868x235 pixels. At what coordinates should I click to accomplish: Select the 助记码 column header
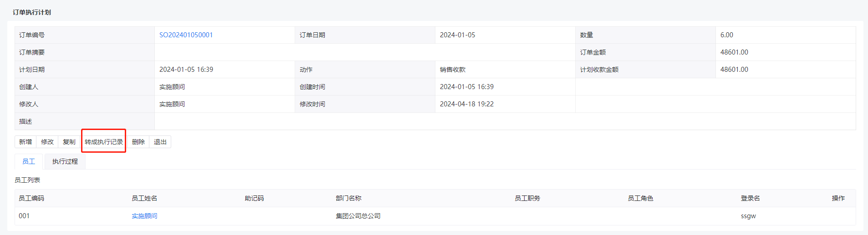254,198
